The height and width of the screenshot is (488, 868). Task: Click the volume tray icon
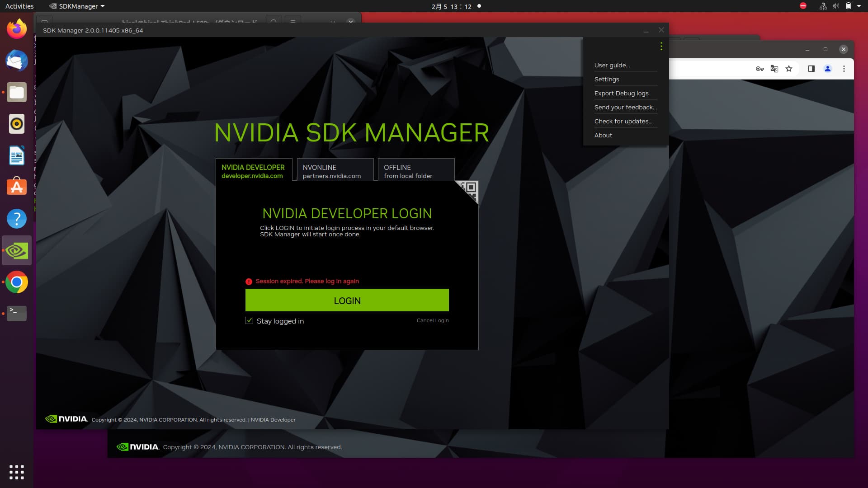point(836,6)
